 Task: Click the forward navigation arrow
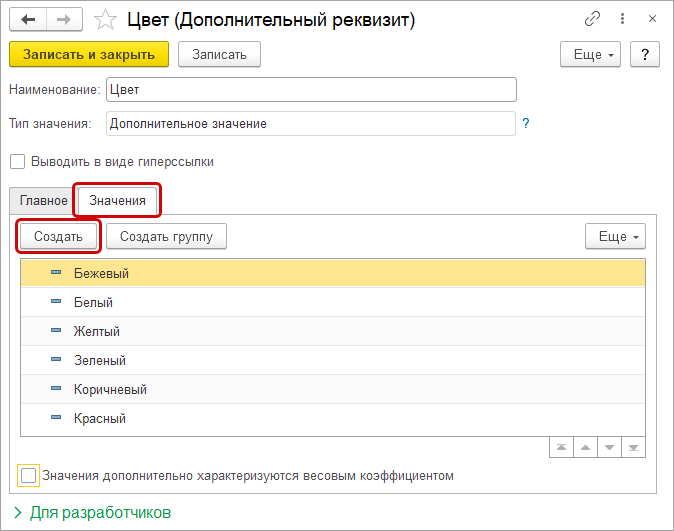click(63, 20)
